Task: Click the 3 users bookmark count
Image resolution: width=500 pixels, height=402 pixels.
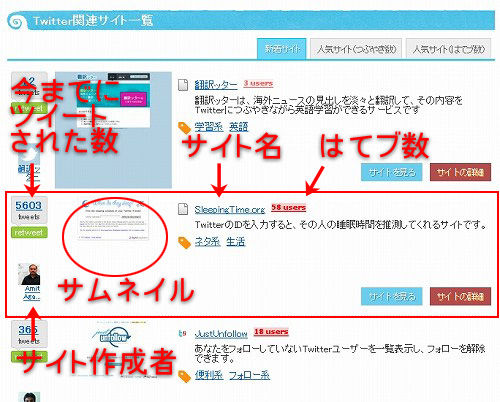Action: click(258, 83)
